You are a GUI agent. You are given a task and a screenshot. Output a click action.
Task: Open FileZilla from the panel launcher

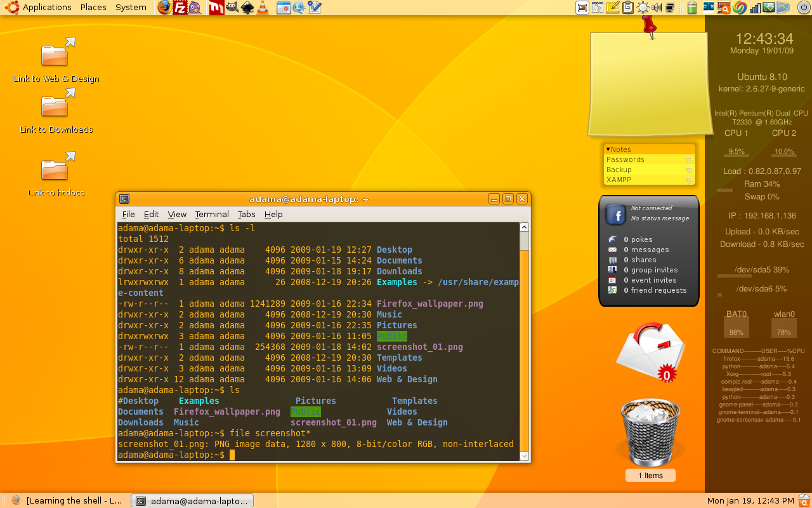181,8
